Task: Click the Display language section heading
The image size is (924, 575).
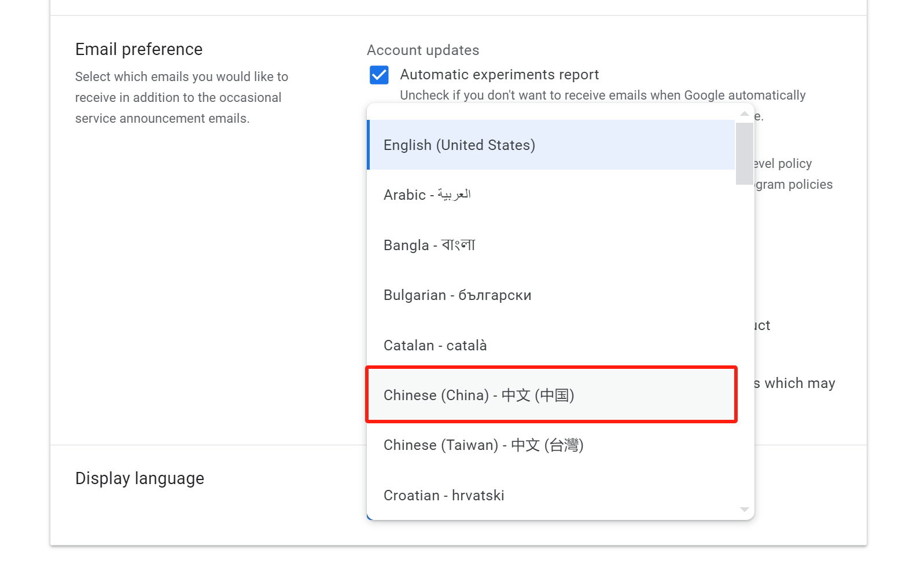Action: [x=139, y=478]
